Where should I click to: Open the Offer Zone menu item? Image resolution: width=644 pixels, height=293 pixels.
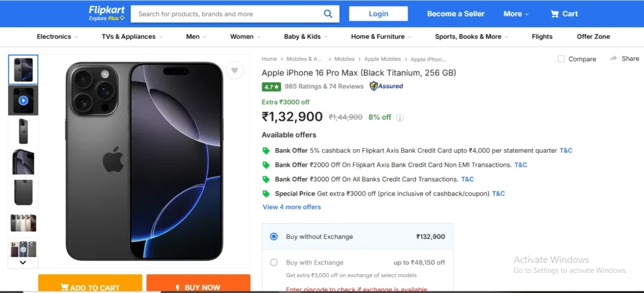coord(593,36)
